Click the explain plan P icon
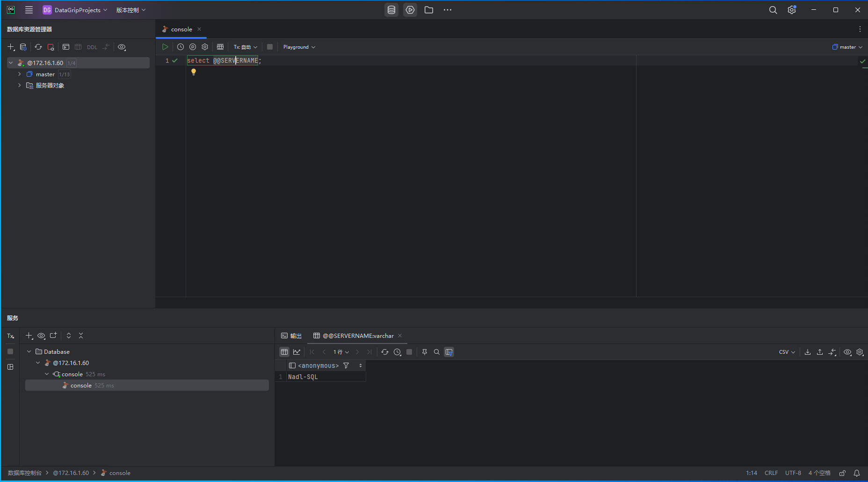The image size is (868, 482). pos(193,47)
